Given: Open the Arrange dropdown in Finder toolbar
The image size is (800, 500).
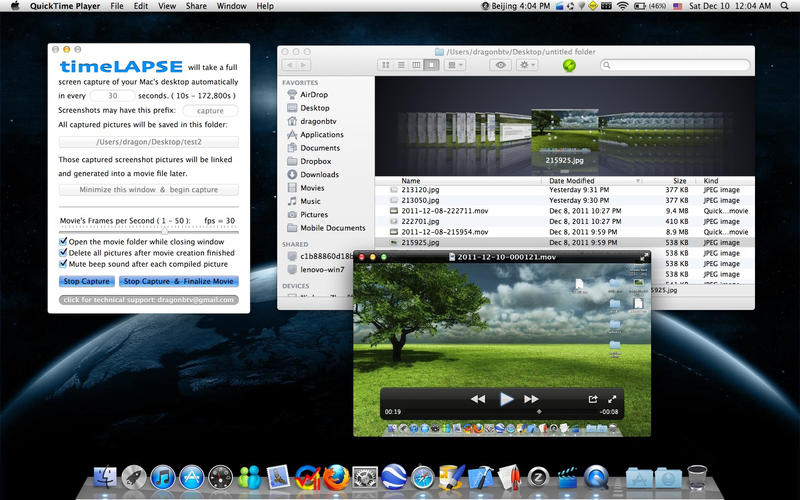Looking at the screenshot, I should 454,65.
